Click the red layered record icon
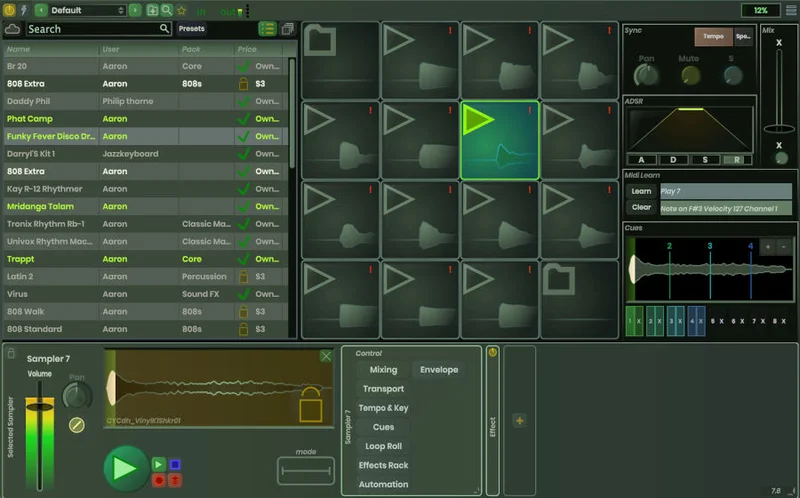Screen dimensions: 800x498 175,480
